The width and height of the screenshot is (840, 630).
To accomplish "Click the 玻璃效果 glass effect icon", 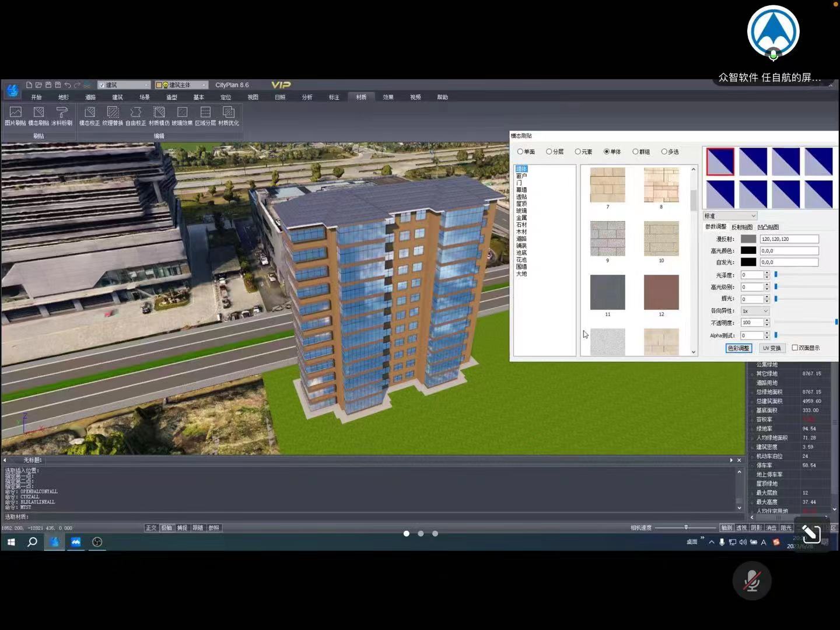I will click(182, 113).
